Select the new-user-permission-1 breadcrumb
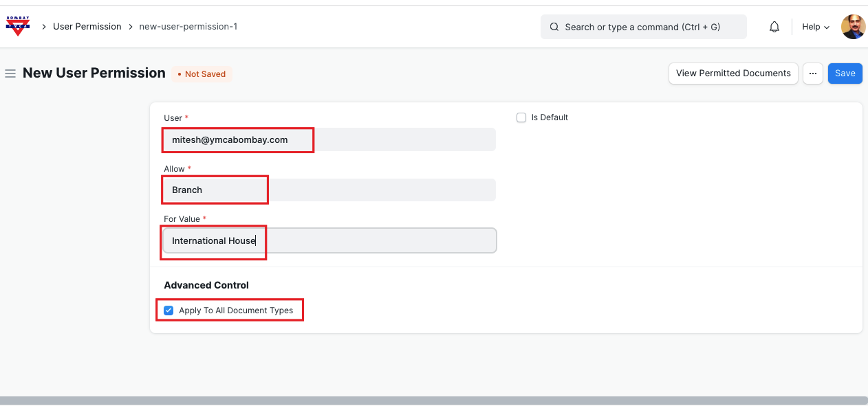868x406 pixels. (188, 27)
